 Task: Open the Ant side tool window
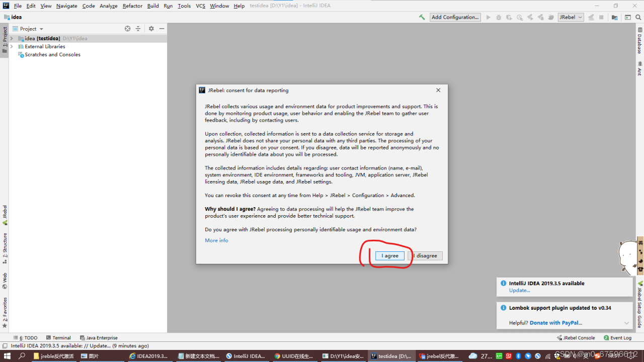pyautogui.click(x=640, y=68)
